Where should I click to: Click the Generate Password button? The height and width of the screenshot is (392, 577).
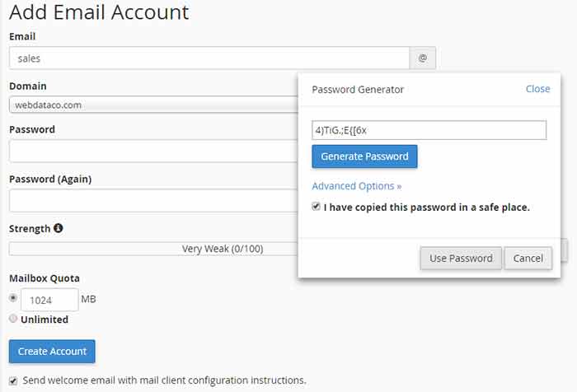click(364, 156)
